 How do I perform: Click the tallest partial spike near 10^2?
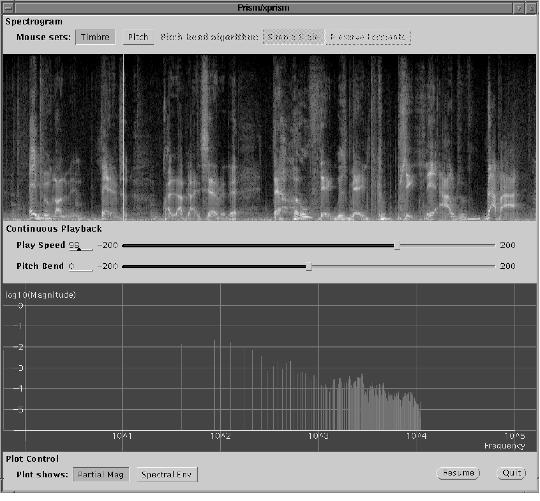coord(214,385)
